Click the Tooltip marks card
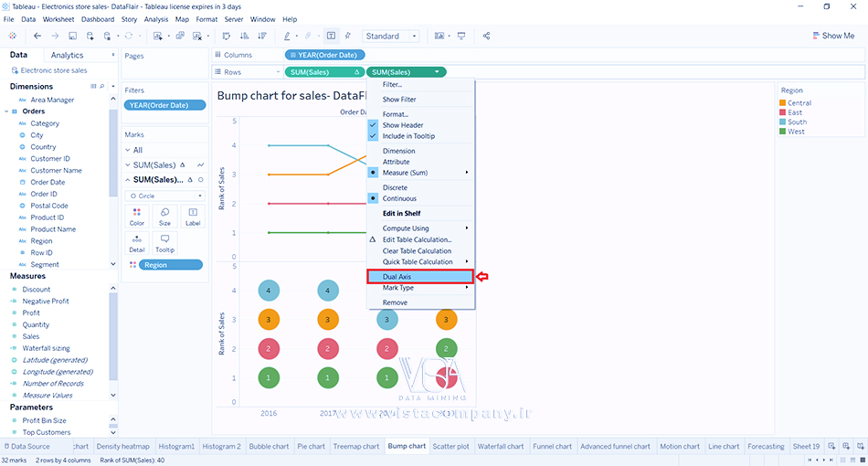 [164, 244]
